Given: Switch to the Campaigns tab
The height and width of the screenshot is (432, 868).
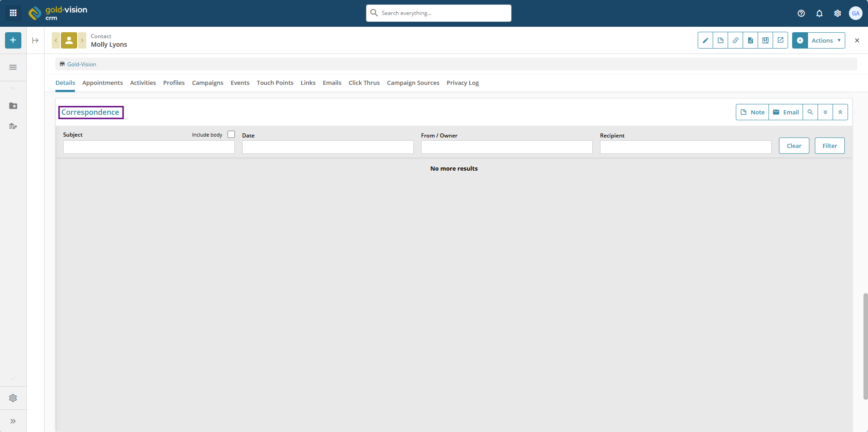Looking at the screenshot, I should [x=208, y=83].
